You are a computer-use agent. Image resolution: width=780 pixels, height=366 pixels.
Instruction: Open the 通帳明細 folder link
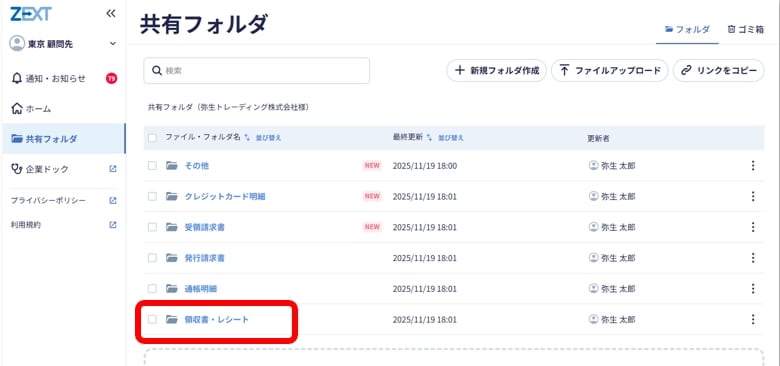point(200,288)
